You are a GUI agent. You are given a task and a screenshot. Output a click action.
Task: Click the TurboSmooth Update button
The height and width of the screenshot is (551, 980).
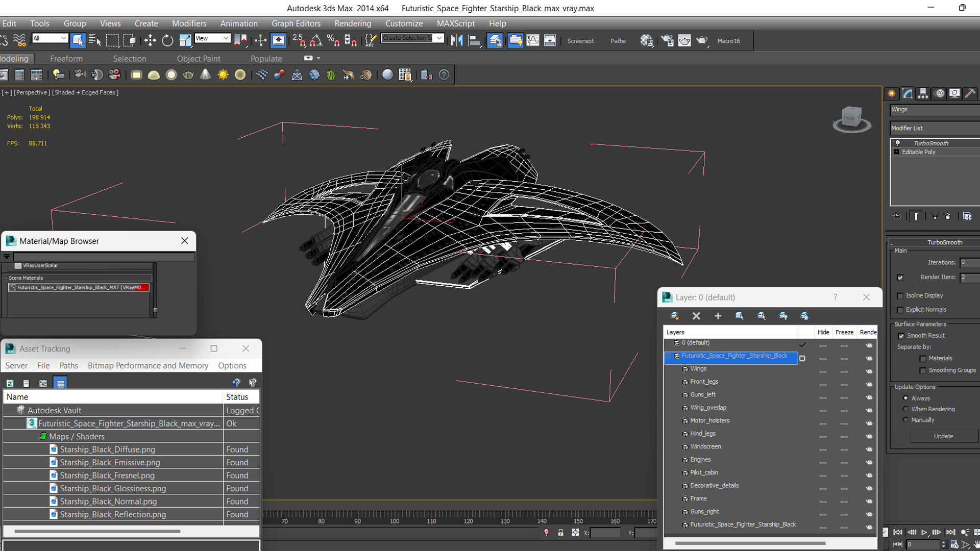943,436
